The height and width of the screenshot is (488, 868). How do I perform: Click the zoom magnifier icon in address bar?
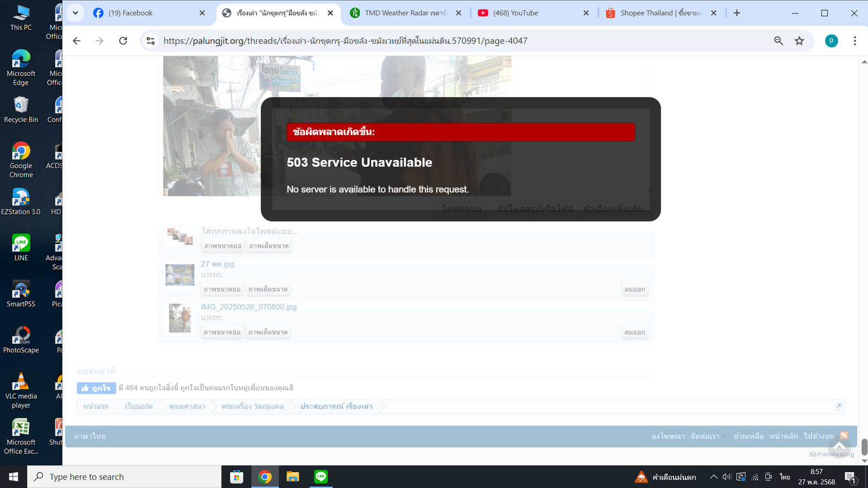(x=778, y=41)
